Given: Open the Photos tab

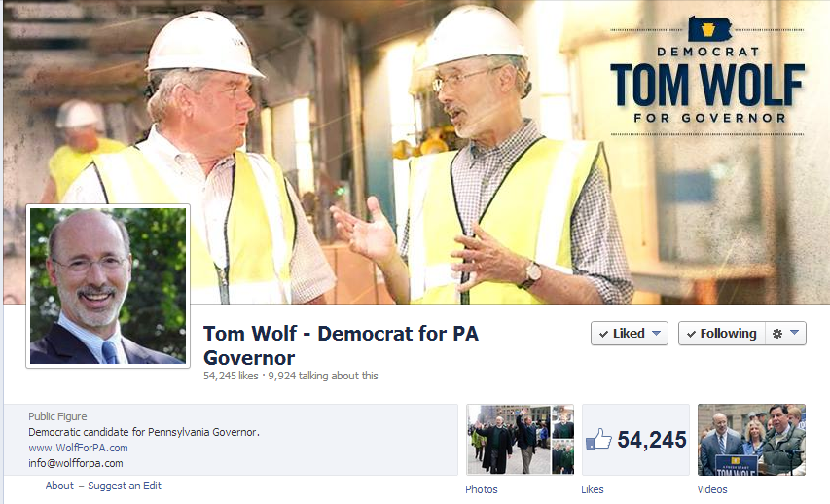Looking at the screenshot, I should click(x=482, y=489).
